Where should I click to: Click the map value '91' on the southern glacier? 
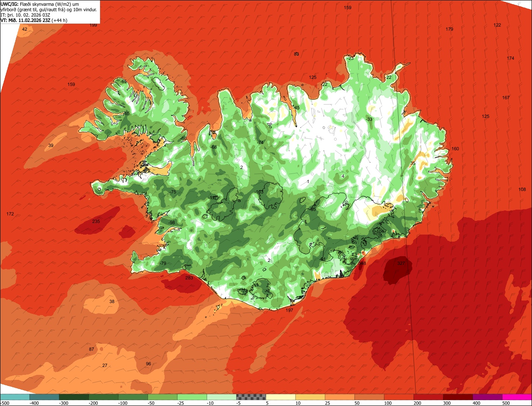pos(323,259)
